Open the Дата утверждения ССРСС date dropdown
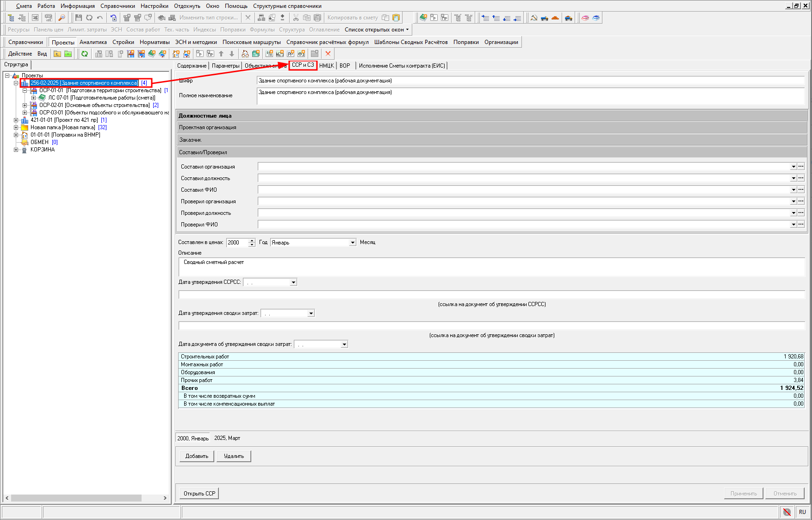The height and width of the screenshot is (520, 812). 293,282
